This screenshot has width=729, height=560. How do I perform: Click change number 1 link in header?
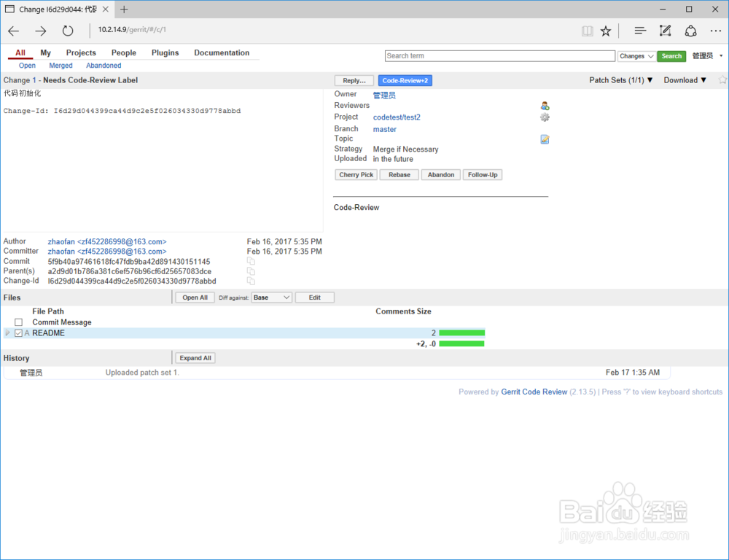[x=34, y=80]
